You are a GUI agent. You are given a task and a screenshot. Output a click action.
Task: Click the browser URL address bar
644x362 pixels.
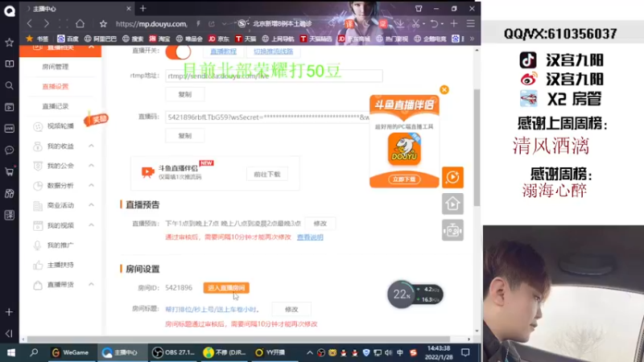[151, 24]
